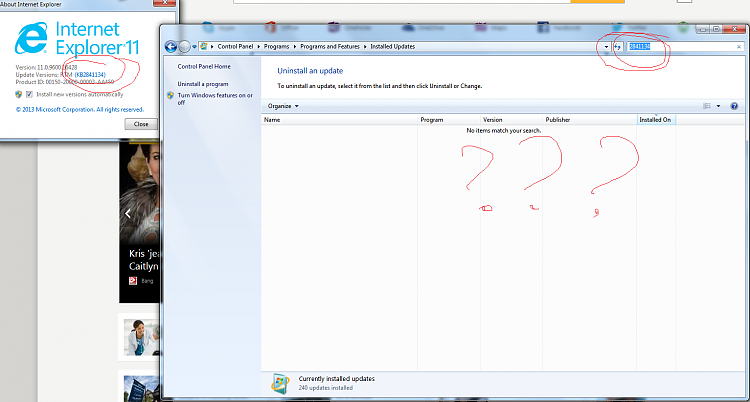
Task: Sort by the Publisher column header
Action: coord(590,120)
